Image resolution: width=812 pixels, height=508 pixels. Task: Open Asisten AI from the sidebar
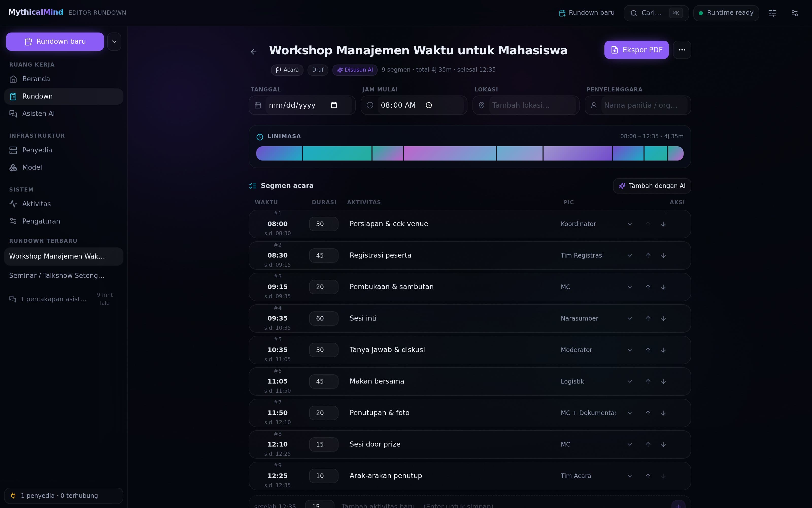(x=63, y=114)
